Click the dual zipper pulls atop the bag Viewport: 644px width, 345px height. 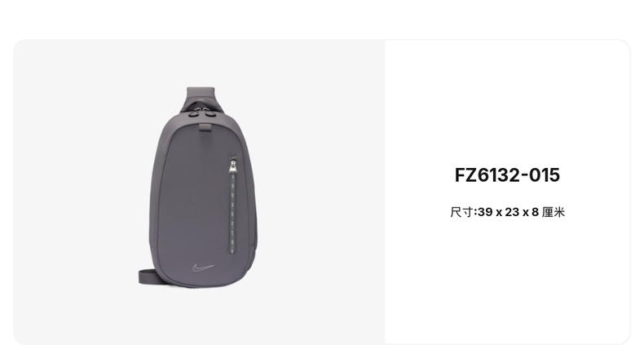coord(202,113)
